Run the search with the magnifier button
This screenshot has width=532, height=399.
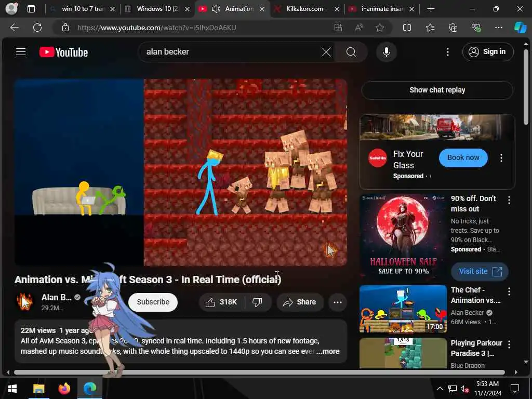click(351, 52)
